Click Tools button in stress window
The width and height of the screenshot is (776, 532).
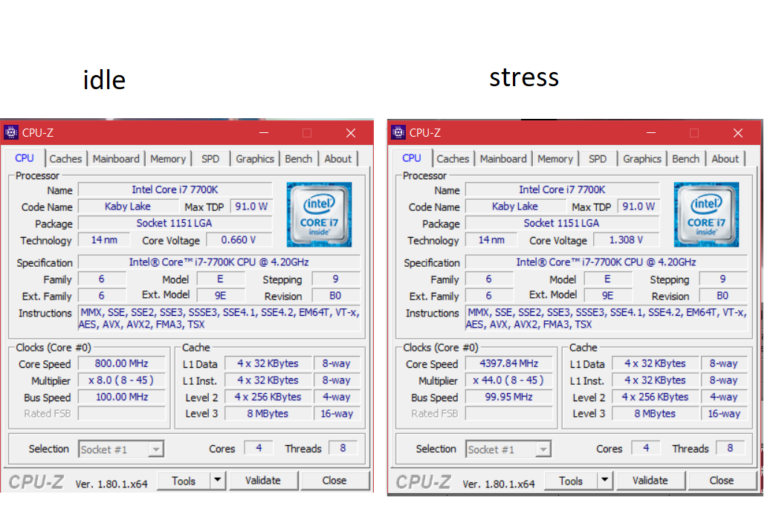[x=571, y=481]
